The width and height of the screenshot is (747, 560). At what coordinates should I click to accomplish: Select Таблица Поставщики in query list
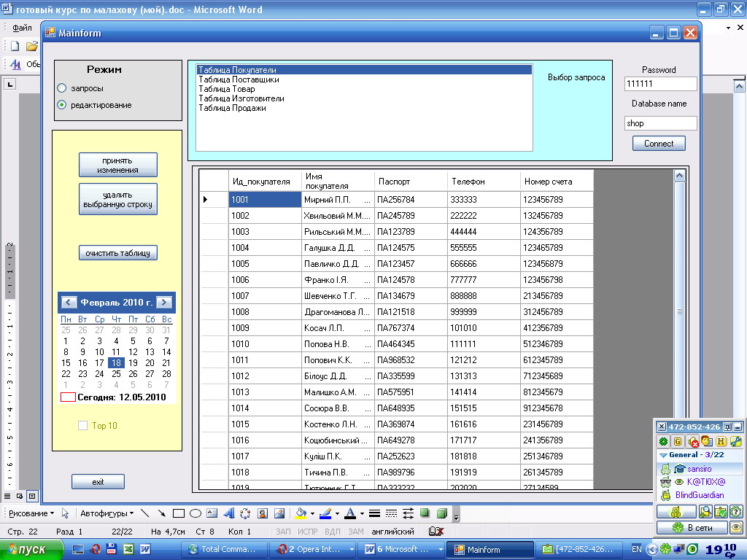pos(365,79)
